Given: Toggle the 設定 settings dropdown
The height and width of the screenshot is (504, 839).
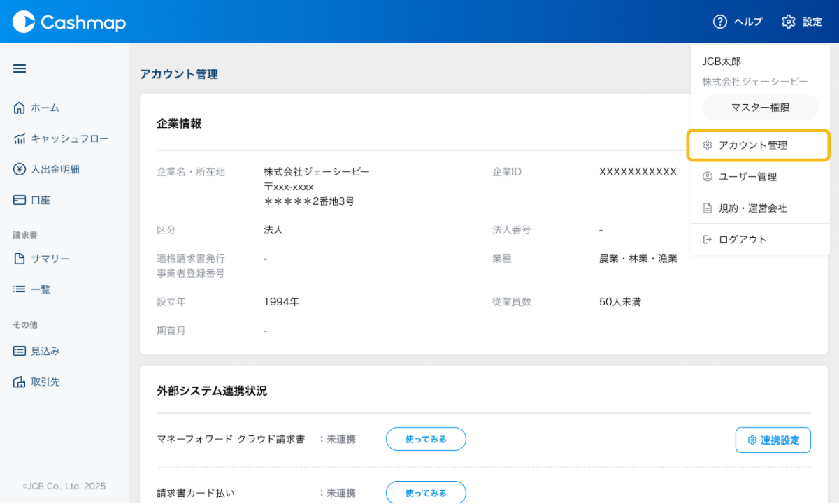Looking at the screenshot, I should [801, 22].
